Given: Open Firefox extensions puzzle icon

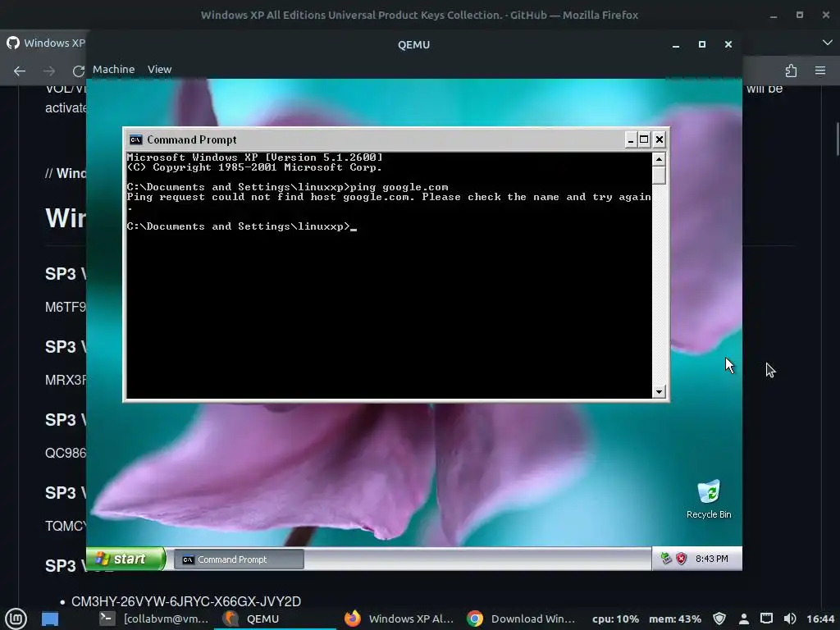Looking at the screenshot, I should pos(791,71).
